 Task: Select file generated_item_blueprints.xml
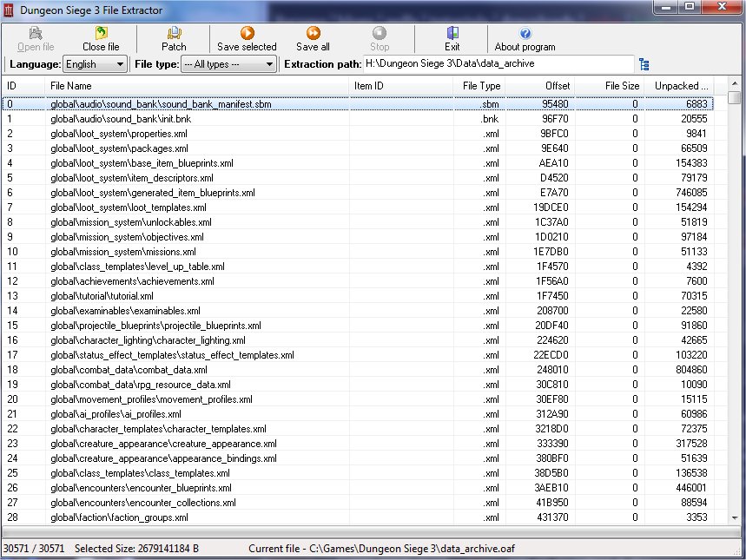358,193
